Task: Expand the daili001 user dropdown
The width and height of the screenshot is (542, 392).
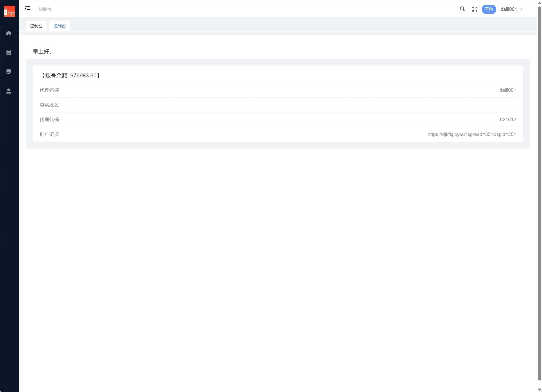Action: pyautogui.click(x=508, y=9)
